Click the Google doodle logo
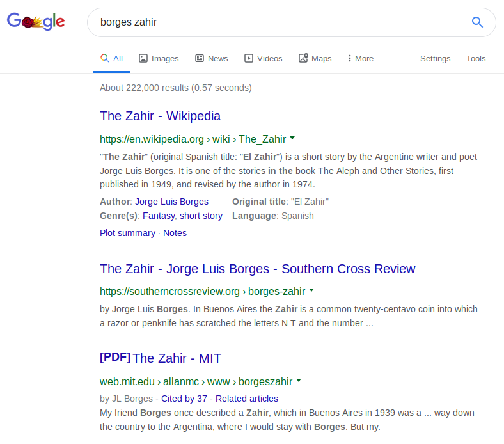 coord(36,22)
